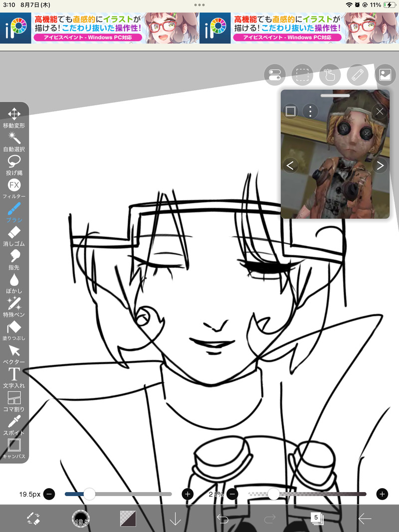The width and height of the screenshot is (399, 532).
Task: Tap the battery indicator in status bar
Action: point(389,5)
